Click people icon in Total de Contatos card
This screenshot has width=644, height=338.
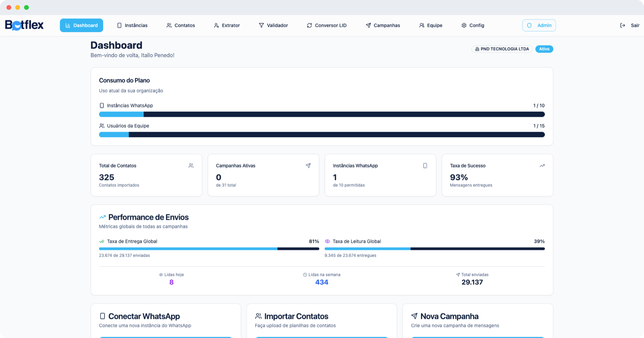pyautogui.click(x=191, y=166)
